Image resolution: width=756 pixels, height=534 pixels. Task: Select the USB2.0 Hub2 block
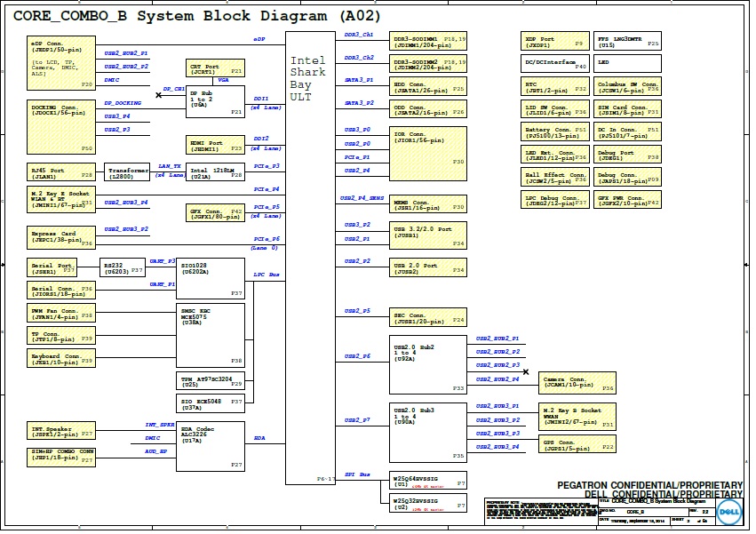(427, 363)
